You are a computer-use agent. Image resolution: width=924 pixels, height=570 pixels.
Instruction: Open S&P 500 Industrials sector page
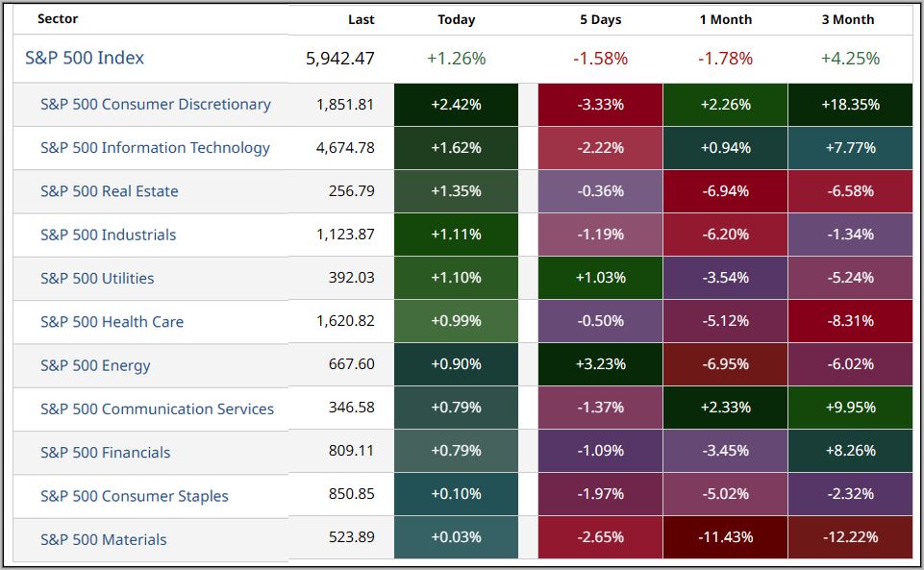pos(109,235)
